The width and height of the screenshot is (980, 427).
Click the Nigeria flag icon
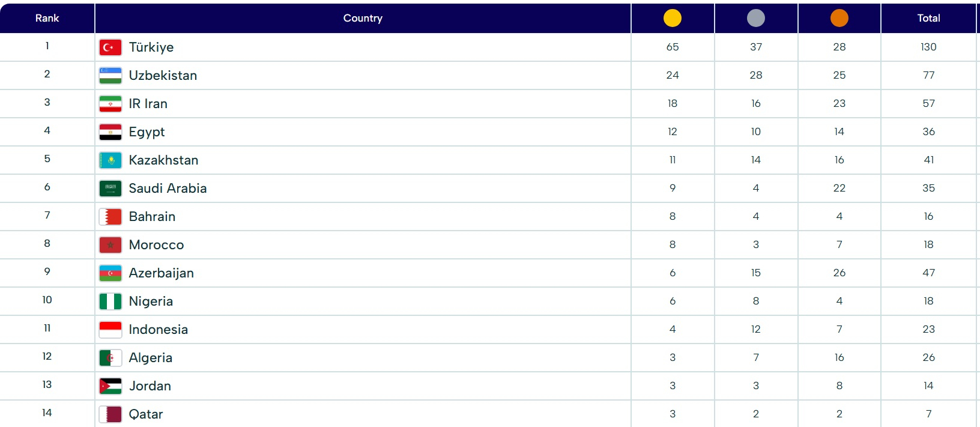coord(110,301)
